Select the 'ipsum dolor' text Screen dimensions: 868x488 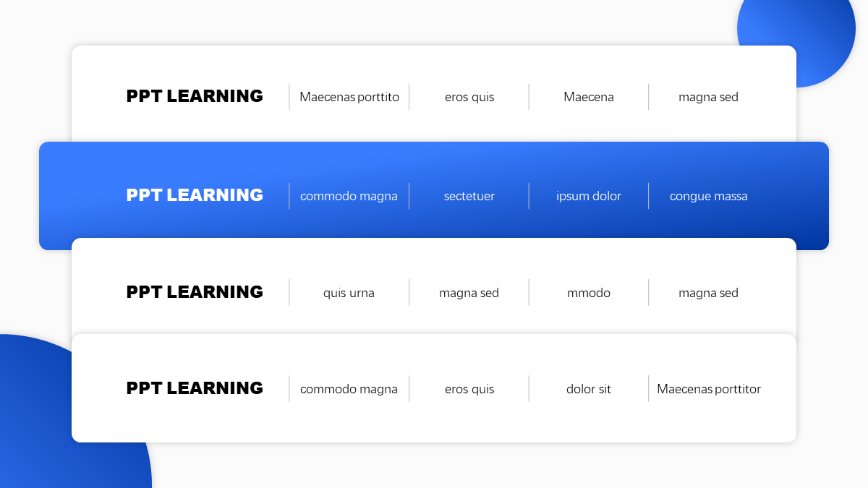(x=589, y=196)
